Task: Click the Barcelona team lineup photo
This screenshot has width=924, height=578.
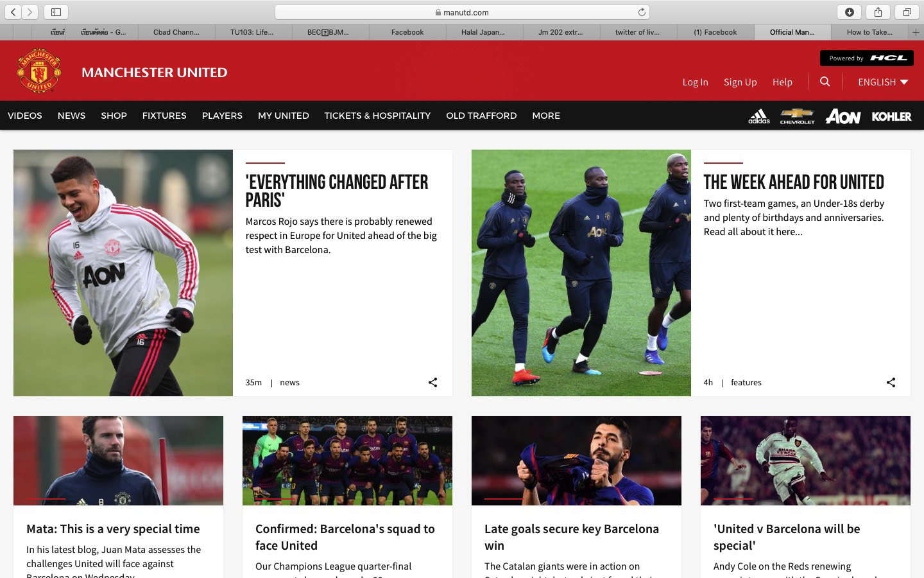Action: tap(347, 460)
